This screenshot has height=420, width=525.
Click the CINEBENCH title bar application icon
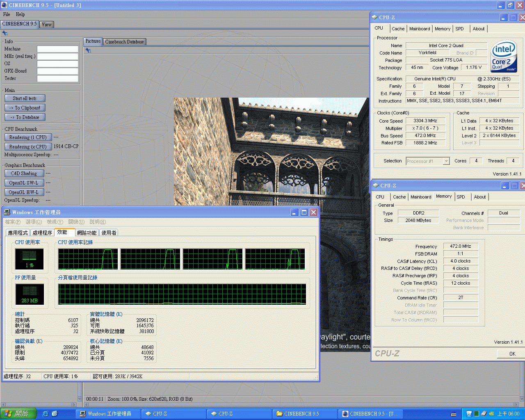[x=4, y=5]
